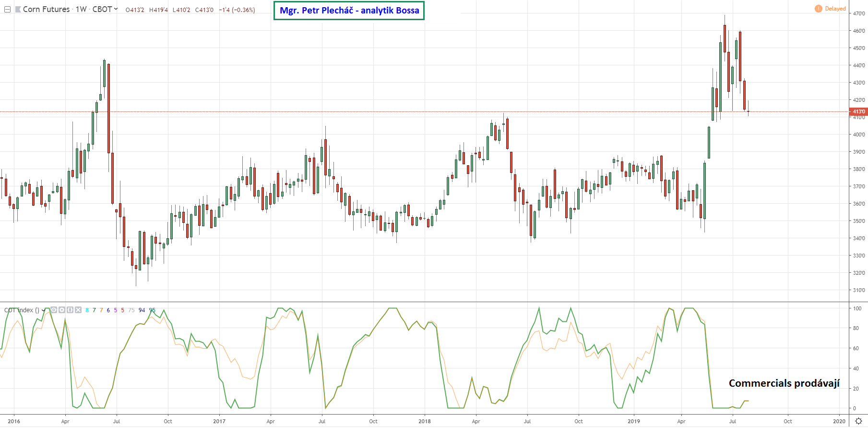
Task: Expand the COT Index indicator dropdown arrow
Action: coord(44,310)
